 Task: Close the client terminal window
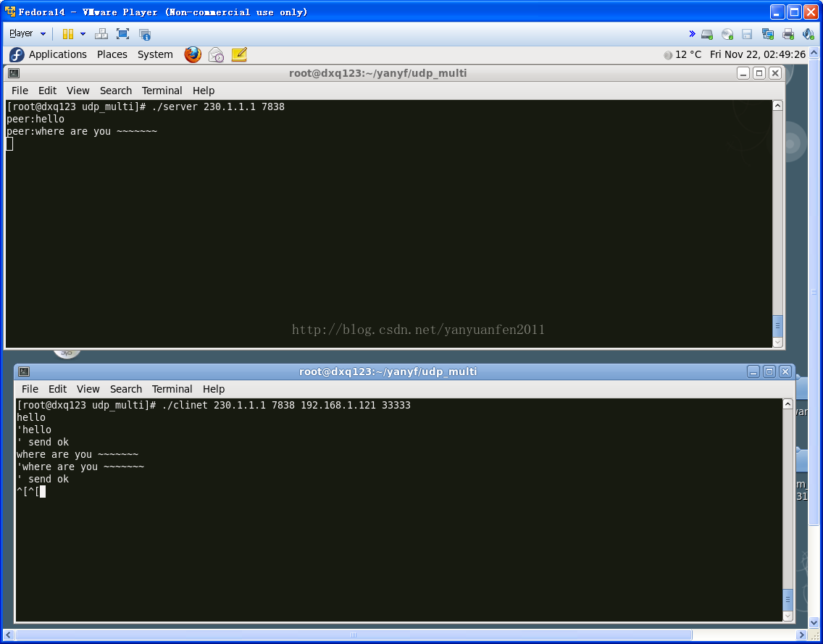coord(785,372)
